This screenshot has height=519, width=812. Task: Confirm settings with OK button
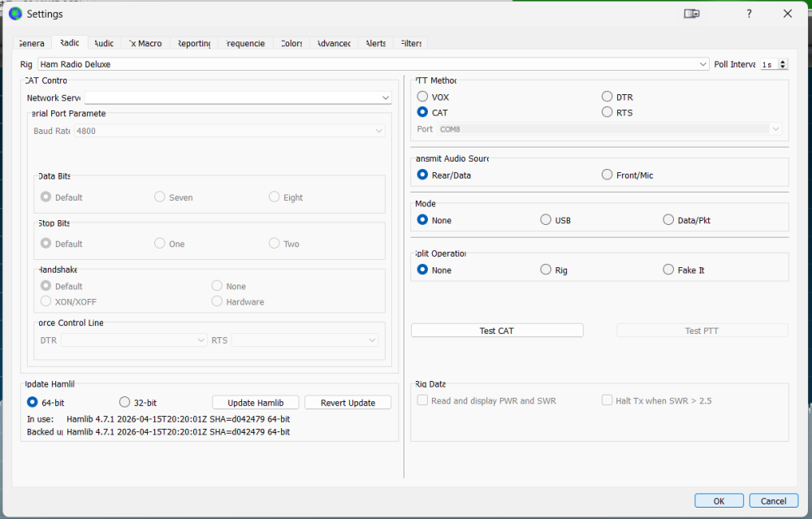[719, 501]
